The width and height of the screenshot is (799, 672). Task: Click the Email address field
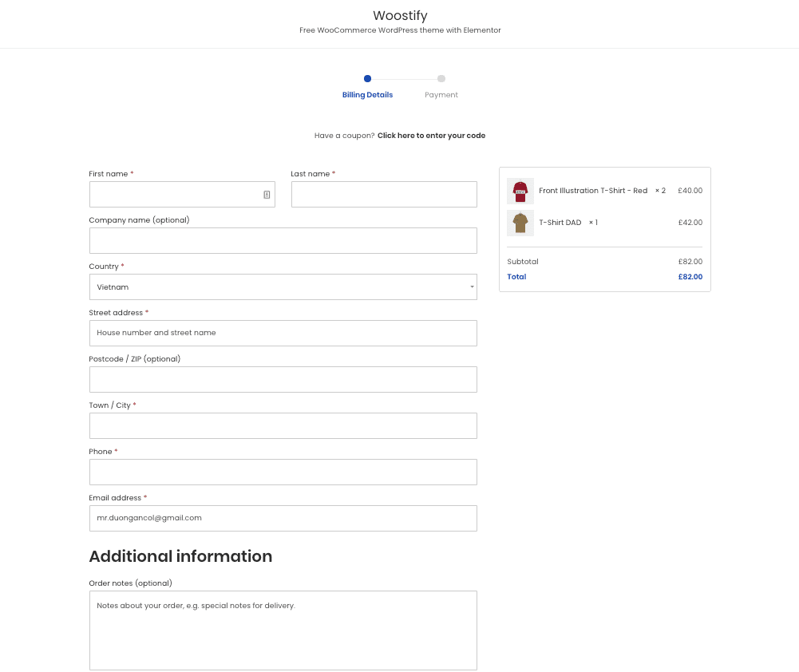click(283, 518)
